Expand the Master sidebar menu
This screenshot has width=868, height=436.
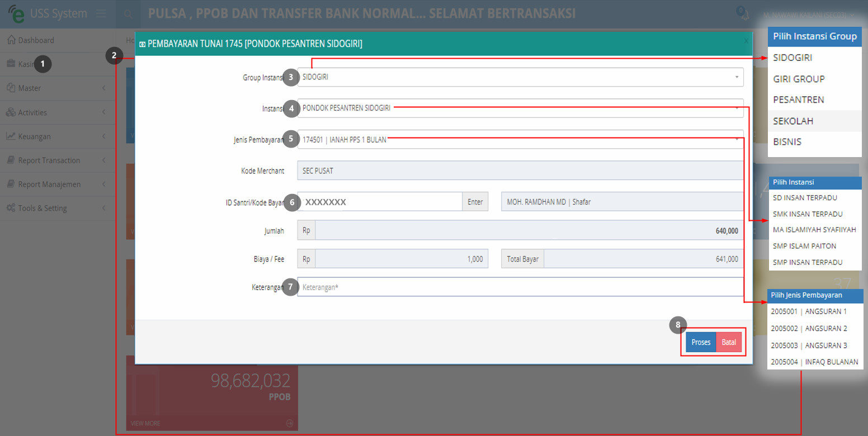(x=58, y=88)
